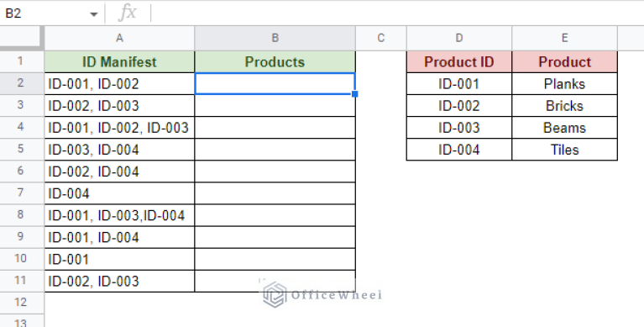Select column E header
Screen dimensions: 644x327
pyautogui.click(x=564, y=39)
